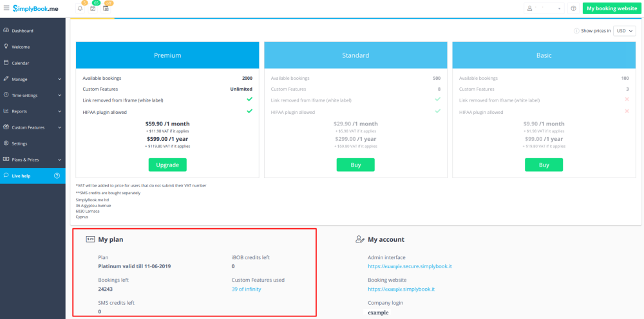The width and height of the screenshot is (644, 319).
Task: Open the '39 of infinity' custom features link
Action: [247, 289]
